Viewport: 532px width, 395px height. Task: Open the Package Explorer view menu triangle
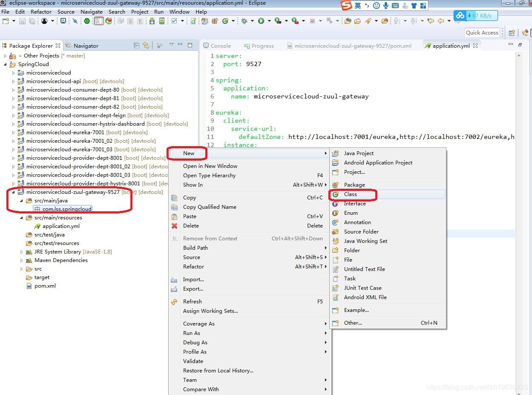coord(172,44)
